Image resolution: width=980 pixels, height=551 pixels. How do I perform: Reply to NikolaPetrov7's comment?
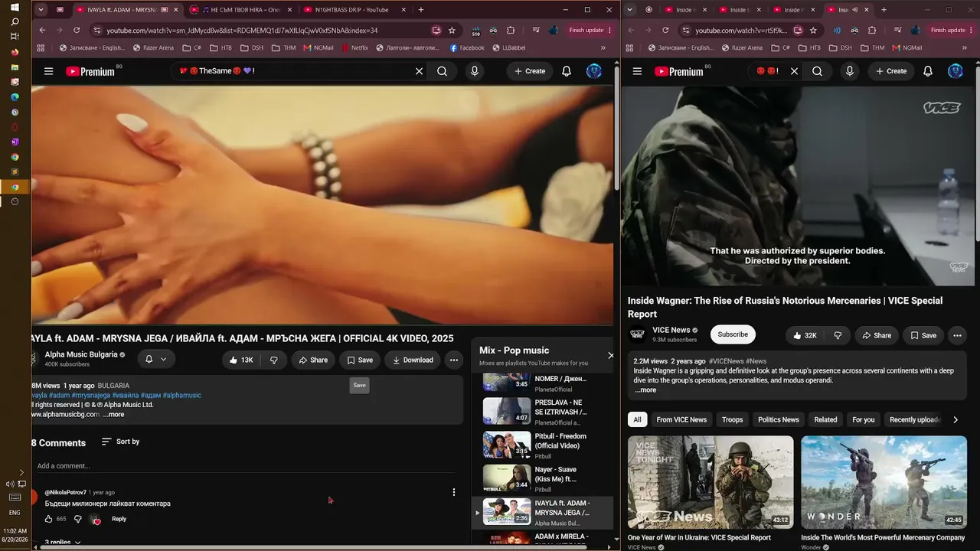(x=119, y=519)
